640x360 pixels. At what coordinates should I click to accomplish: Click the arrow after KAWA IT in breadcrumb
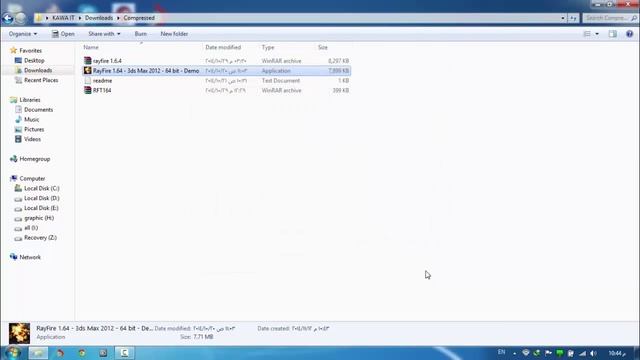click(80, 18)
